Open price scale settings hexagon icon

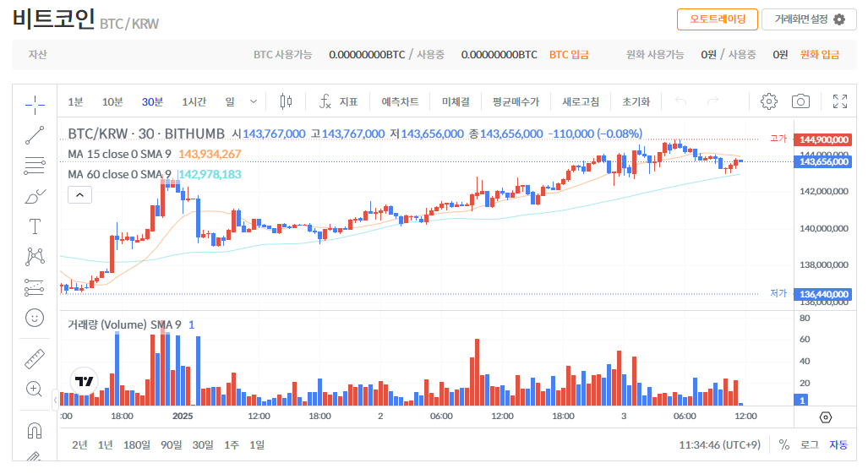pyautogui.click(x=826, y=417)
